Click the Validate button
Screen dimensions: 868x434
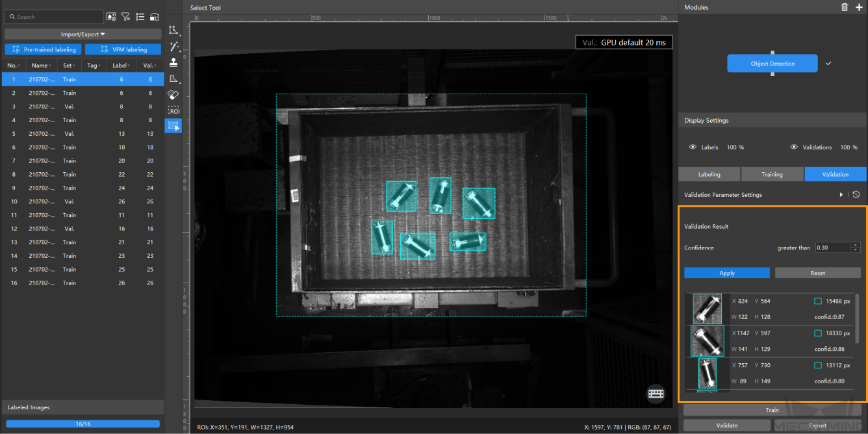coord(726,426)
